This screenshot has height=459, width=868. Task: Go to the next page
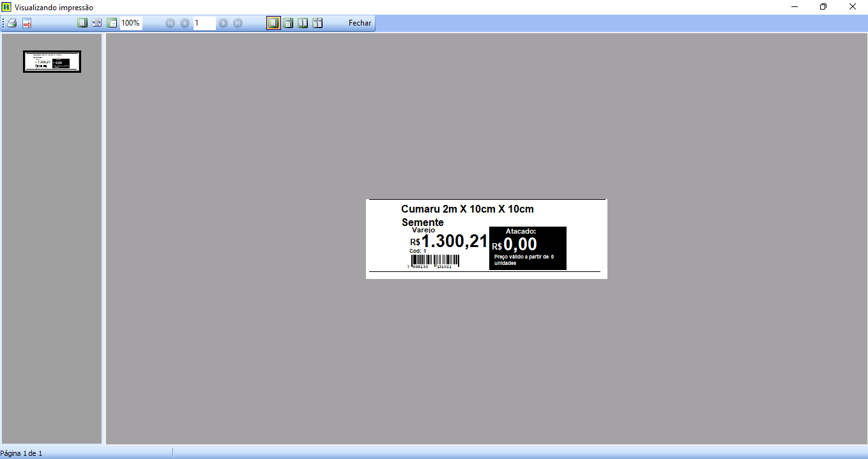(x=223, y=23)
